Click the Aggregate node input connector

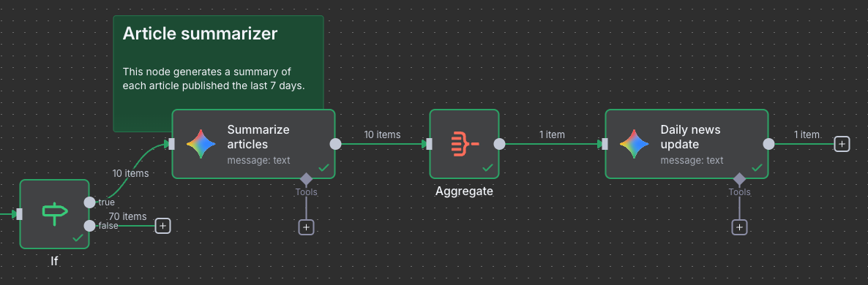(x=429, y=144)
